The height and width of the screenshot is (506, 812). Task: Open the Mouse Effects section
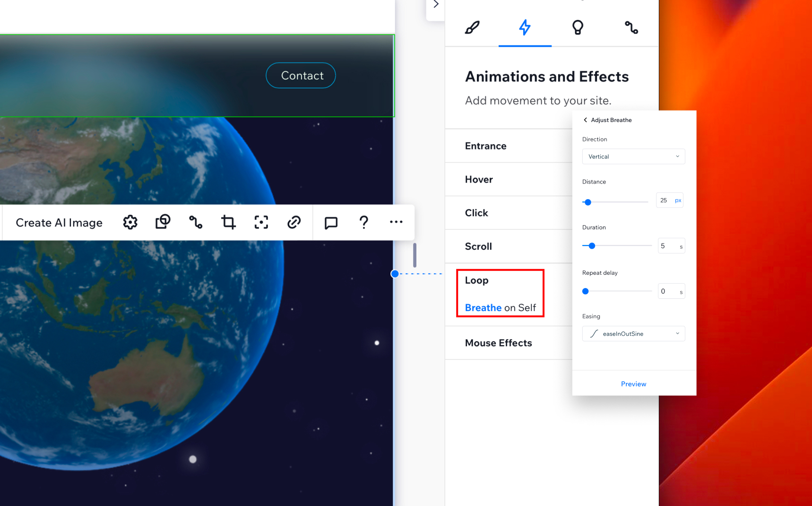(x=498, y=343)
